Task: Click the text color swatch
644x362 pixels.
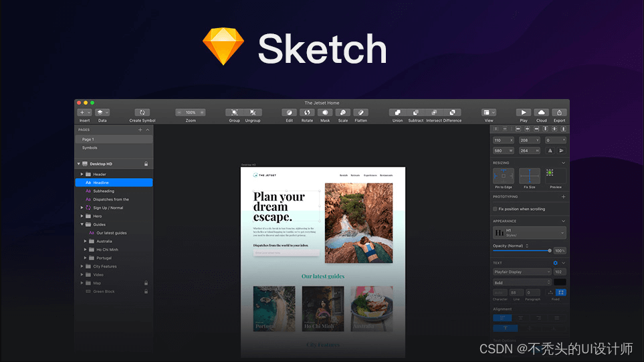Action: pos(560,282)
